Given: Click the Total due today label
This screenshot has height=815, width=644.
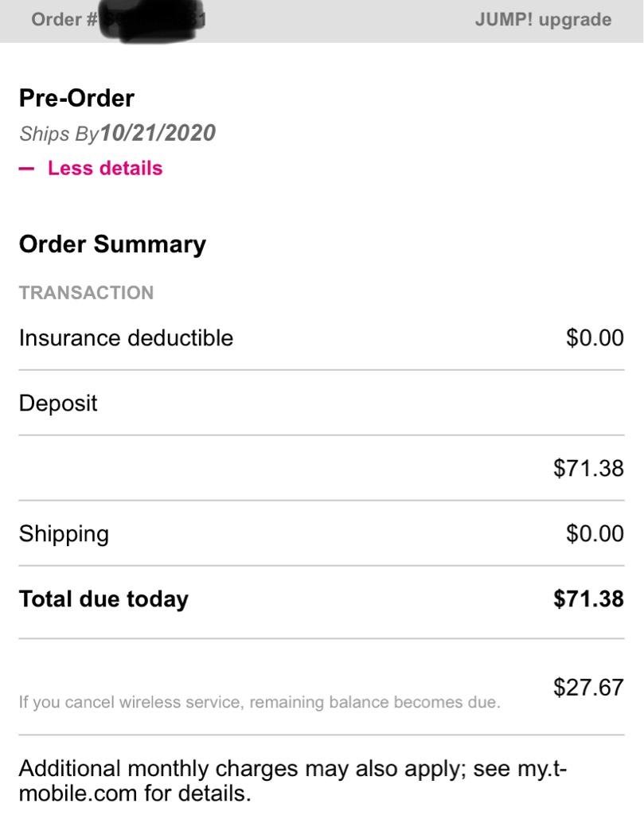Looking at the screenshot, I should (x=103, y=599).
